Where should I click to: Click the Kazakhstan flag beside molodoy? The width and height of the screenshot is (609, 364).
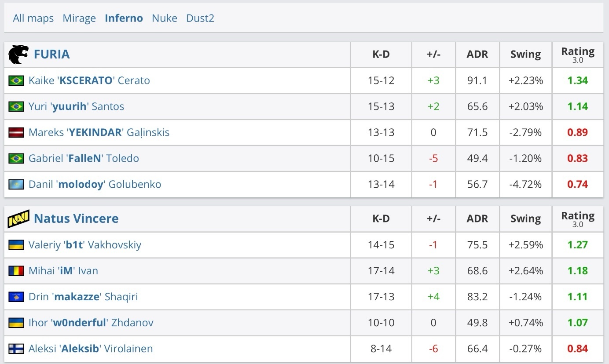click(x=16, y=184)
